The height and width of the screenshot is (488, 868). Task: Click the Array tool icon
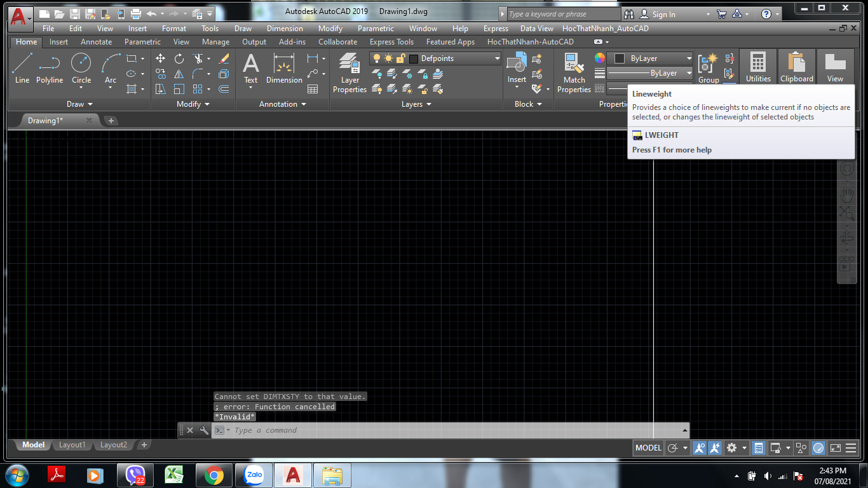coord(198,89)
